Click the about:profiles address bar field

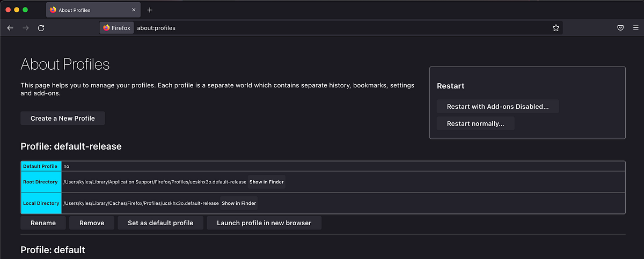[322, 28]
